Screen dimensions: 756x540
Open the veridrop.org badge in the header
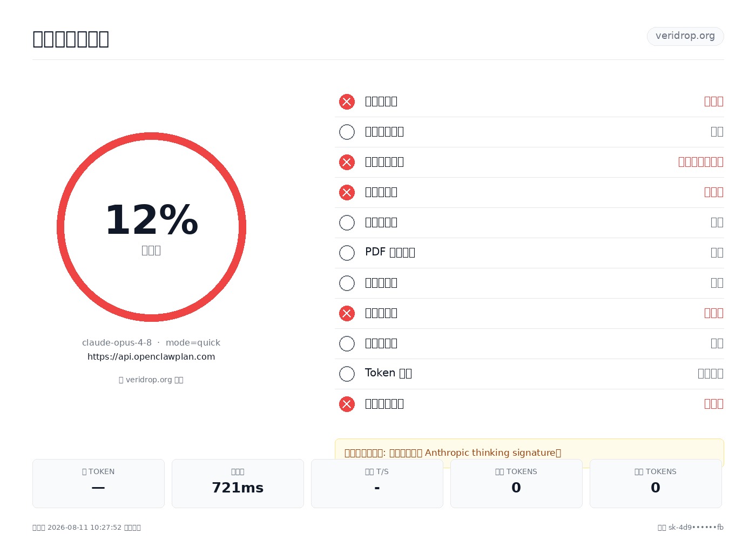pos(685,36)
